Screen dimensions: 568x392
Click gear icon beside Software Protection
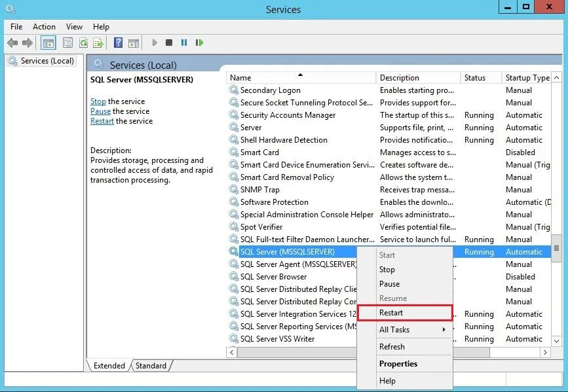pyautogui.click(x=234, y=202)
